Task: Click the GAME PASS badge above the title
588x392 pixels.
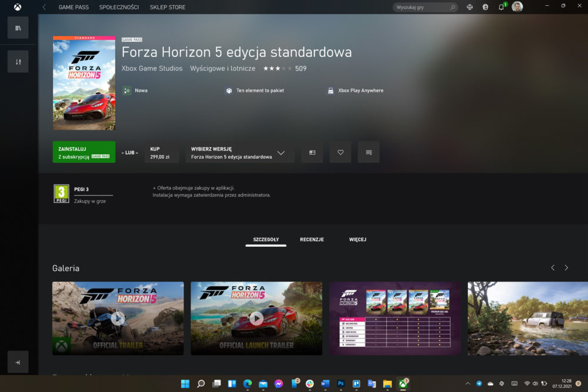Action: tap(132, 39)
